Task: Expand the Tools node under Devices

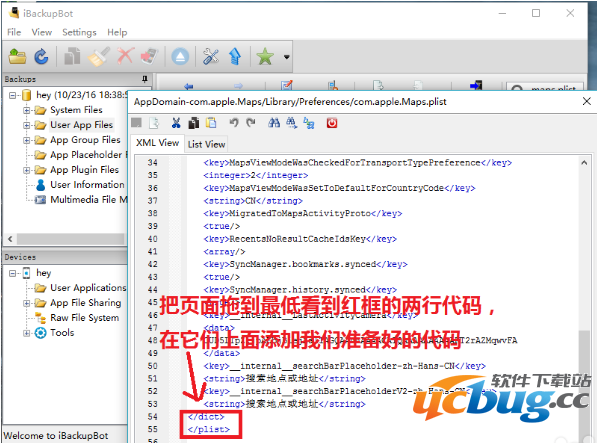Action: click(26, 333)
